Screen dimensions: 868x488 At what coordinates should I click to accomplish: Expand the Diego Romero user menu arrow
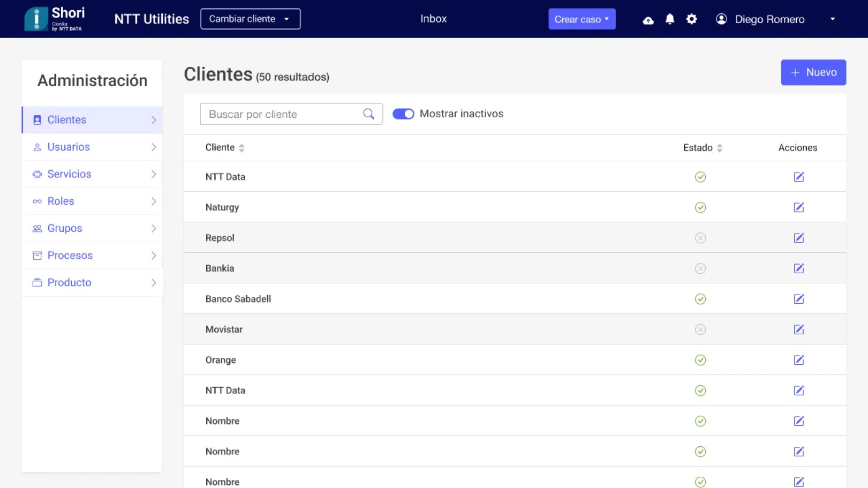[832, 19]
